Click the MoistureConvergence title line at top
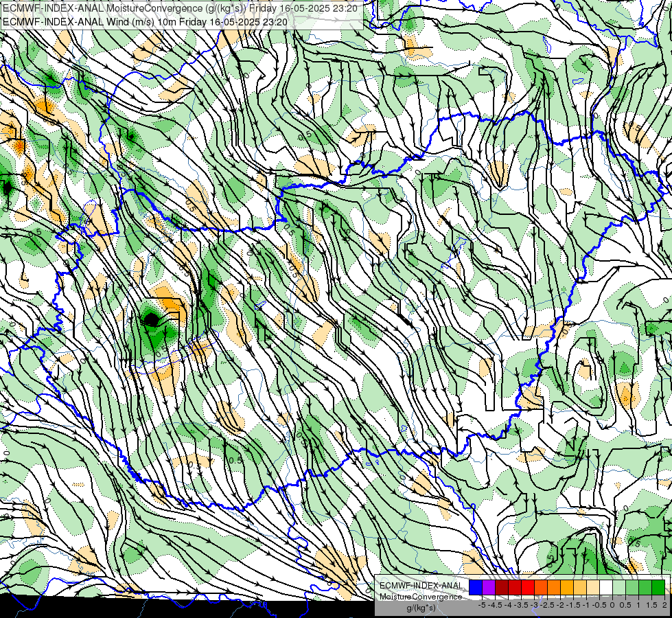Screen dimensions: 672x618 pyautogui.click(x=180, y=8)
